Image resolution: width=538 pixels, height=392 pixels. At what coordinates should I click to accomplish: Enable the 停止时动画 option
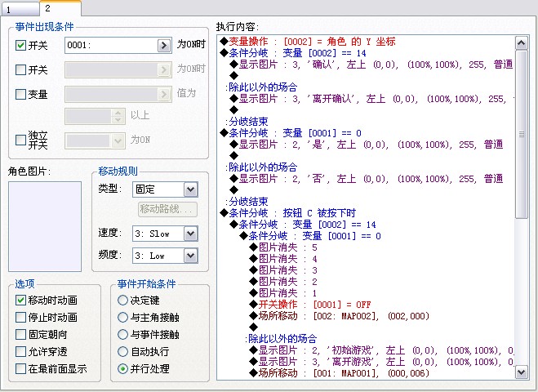click(20, 317)
